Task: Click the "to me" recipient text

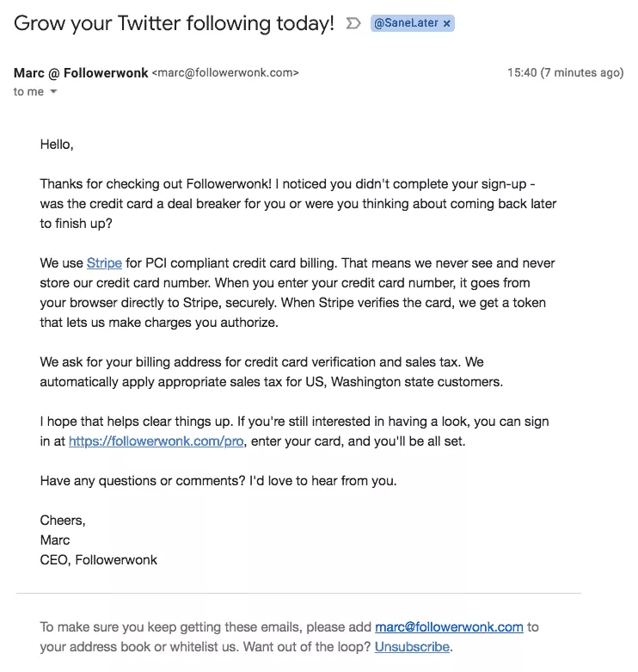Action: [x=28, y=92]
